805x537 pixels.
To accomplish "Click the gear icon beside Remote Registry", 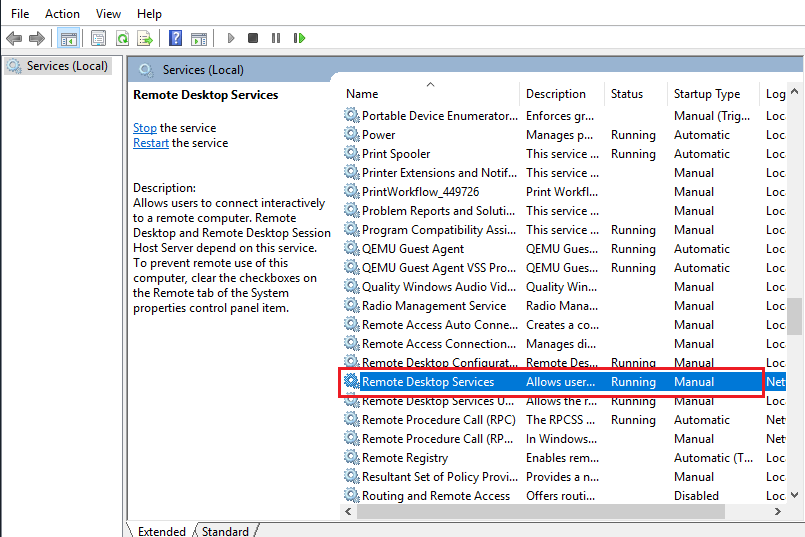I will tap(351, 457).
